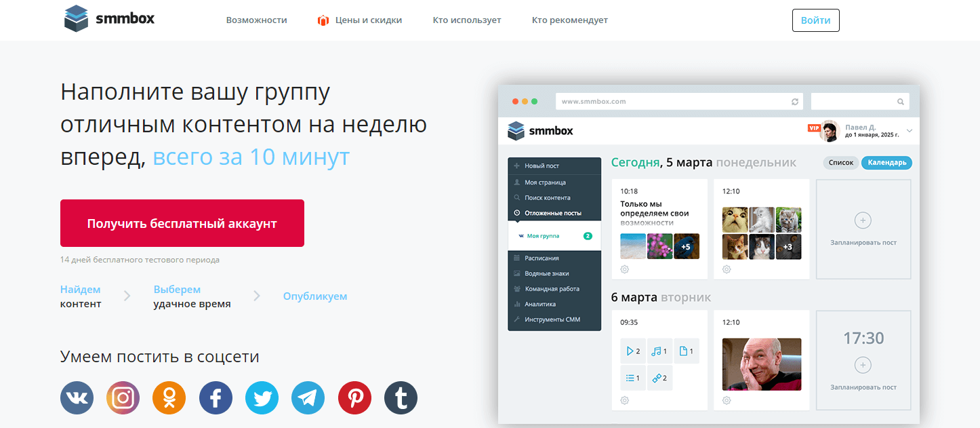980x428 pixels.
Task: Click Кто использует in navigation
Action: [x=467, y=20]
